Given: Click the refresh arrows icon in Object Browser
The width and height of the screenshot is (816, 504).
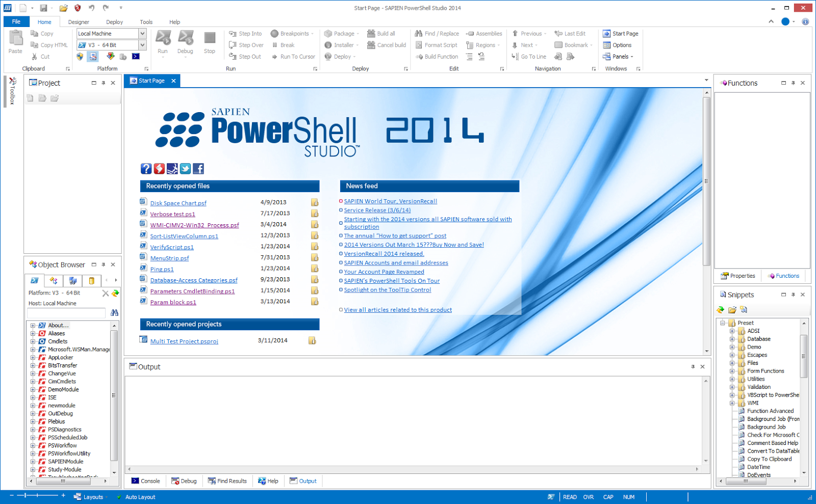Looking at the screenshot, I should coord(115,293).
